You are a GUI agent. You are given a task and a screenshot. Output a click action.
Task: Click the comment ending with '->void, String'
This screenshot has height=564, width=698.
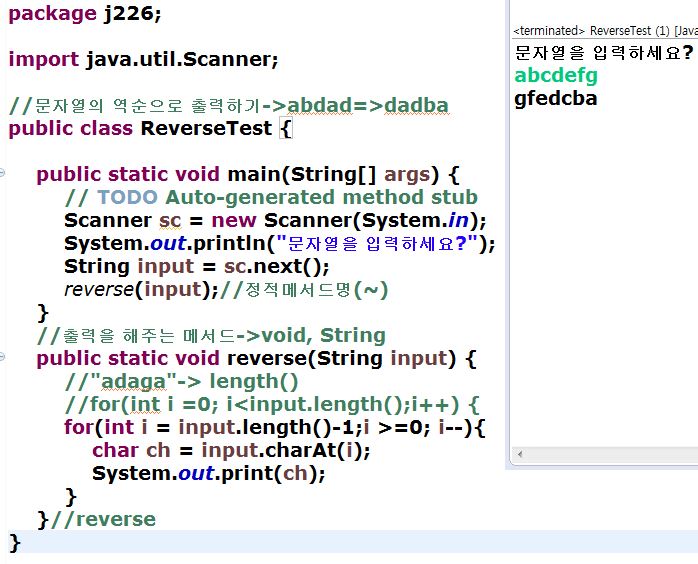(211, 336)
